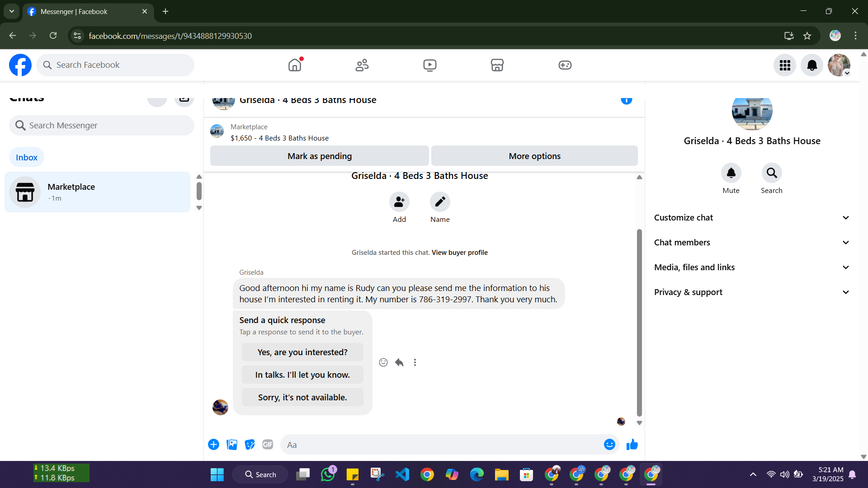Open File Explorer from the taskbar

pos(502,474)
